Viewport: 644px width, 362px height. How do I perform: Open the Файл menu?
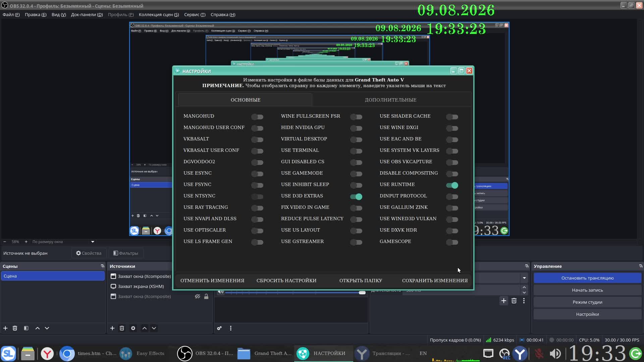[11, 14]
